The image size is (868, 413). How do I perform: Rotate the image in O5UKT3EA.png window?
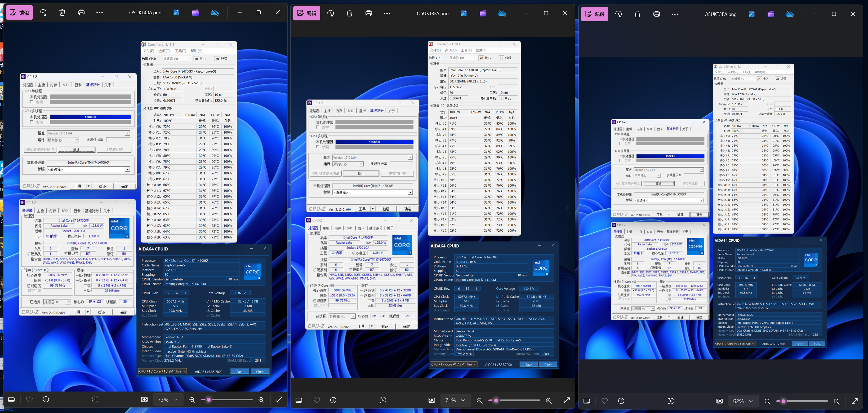point(619,14)
